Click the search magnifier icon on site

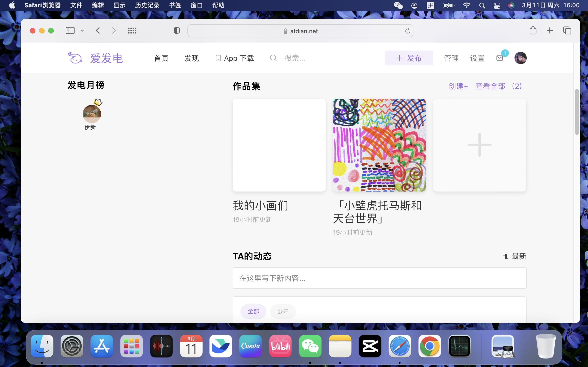[273, 58]
